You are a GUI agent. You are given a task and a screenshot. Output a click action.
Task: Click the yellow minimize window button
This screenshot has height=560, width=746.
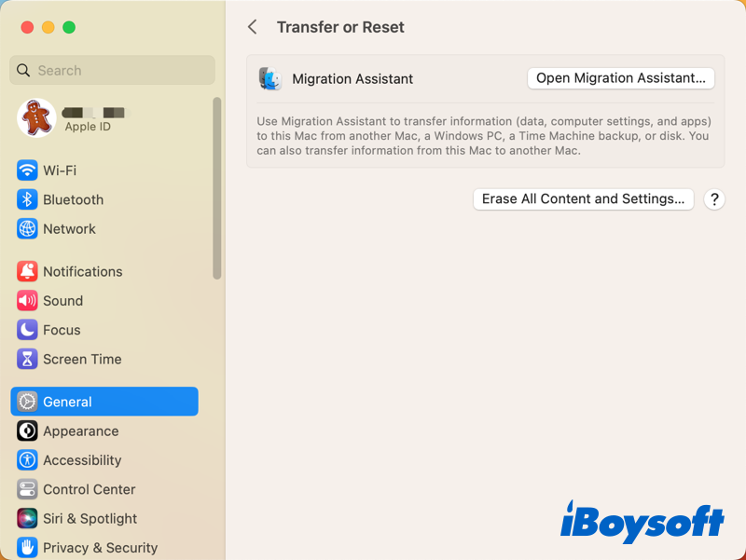pos(48,27)
